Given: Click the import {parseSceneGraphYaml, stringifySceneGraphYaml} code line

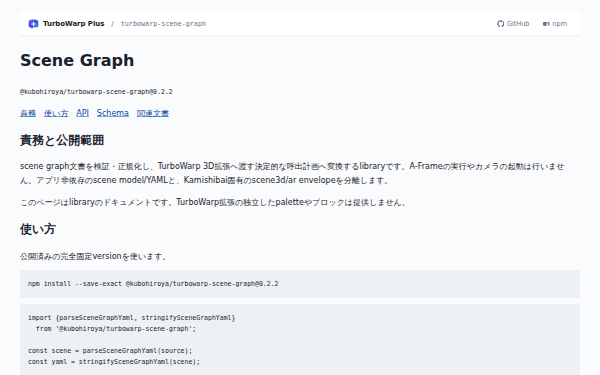Looking at the screenshot, I should coord(132,318).
